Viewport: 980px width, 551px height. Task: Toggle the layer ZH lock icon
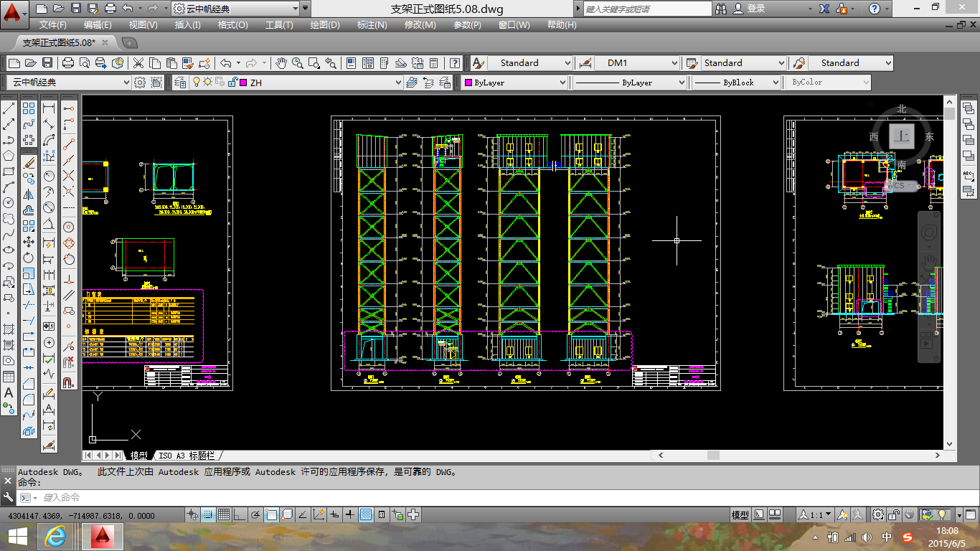[232, 83]
